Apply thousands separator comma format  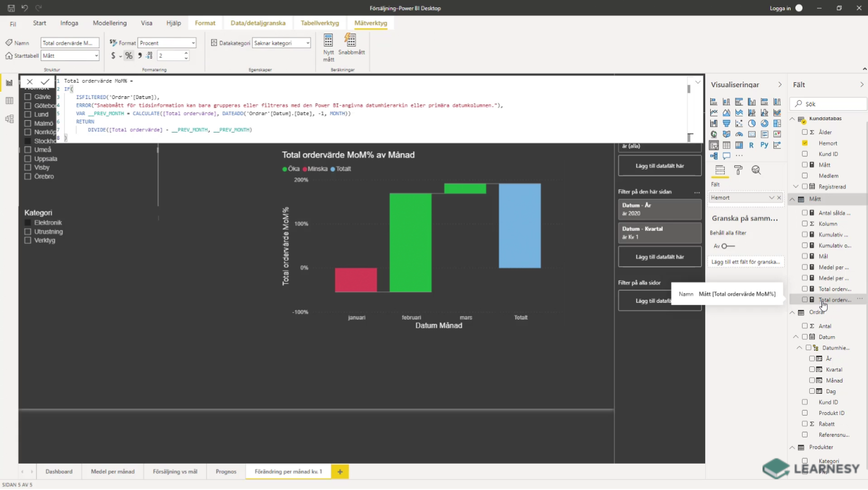(x=140, y=55)
